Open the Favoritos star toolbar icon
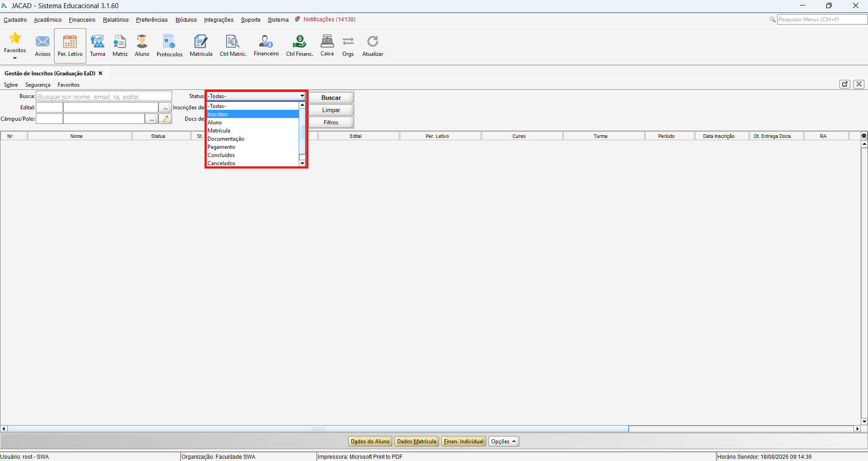 point(15,38)
